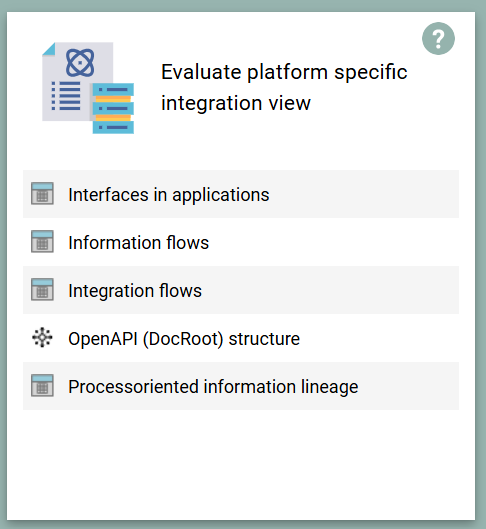
Task: Click the bulleted list lines on the document illustration
Action: [66, 96]
